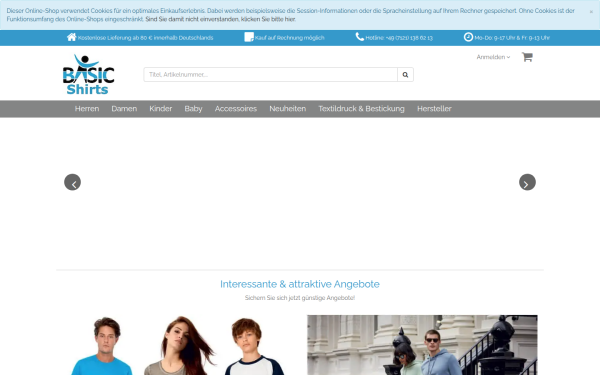Open the Kinder category menu
This screenshot has height=375, width=600.
pyautogui.click(x=161, y=109)
